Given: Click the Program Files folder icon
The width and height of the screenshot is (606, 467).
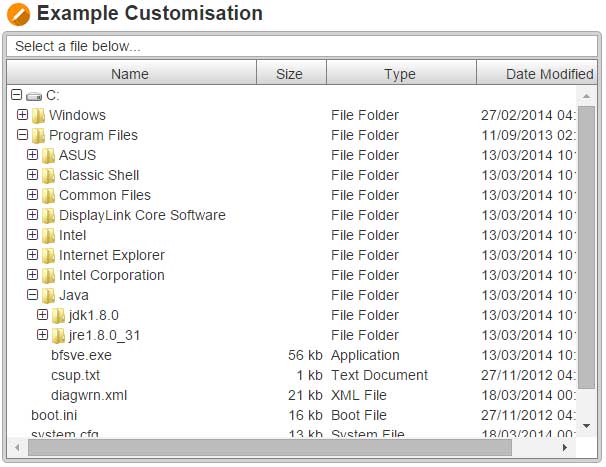Looking at the screenshot, I should (38, 135).
